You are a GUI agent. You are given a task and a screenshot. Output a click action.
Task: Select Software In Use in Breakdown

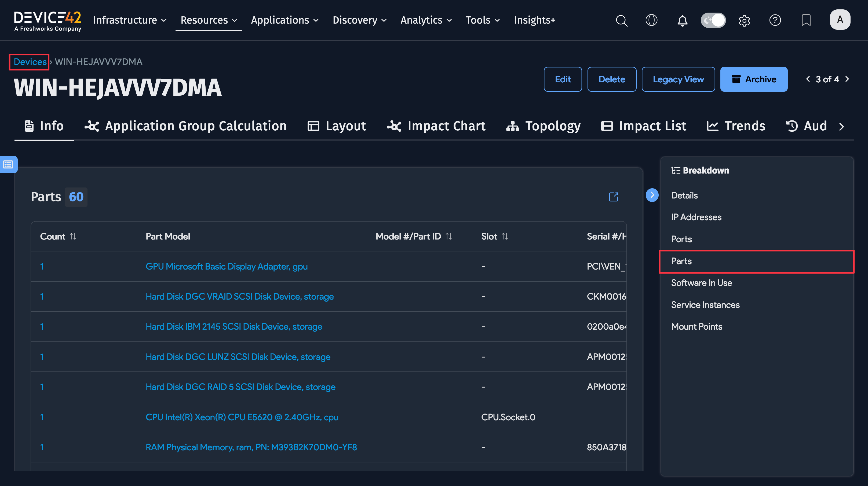point(702,283)
